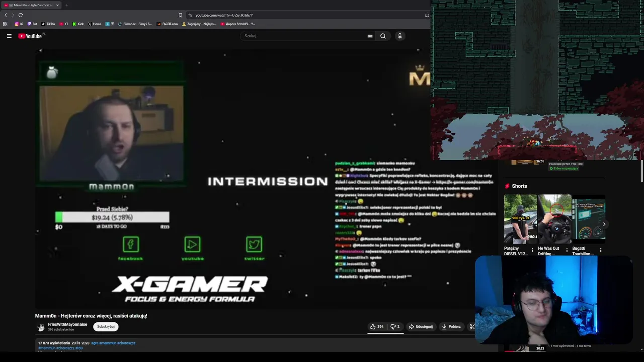
Task: Open the Filman.cc bookmark
Action: (135, 24)
